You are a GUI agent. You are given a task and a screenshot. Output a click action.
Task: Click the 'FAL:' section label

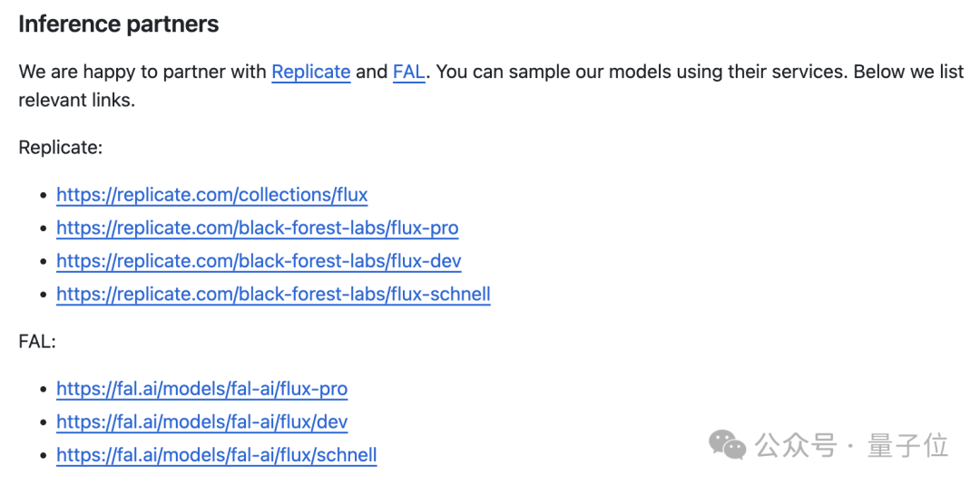pyautogui.click(x=37, y=342)
